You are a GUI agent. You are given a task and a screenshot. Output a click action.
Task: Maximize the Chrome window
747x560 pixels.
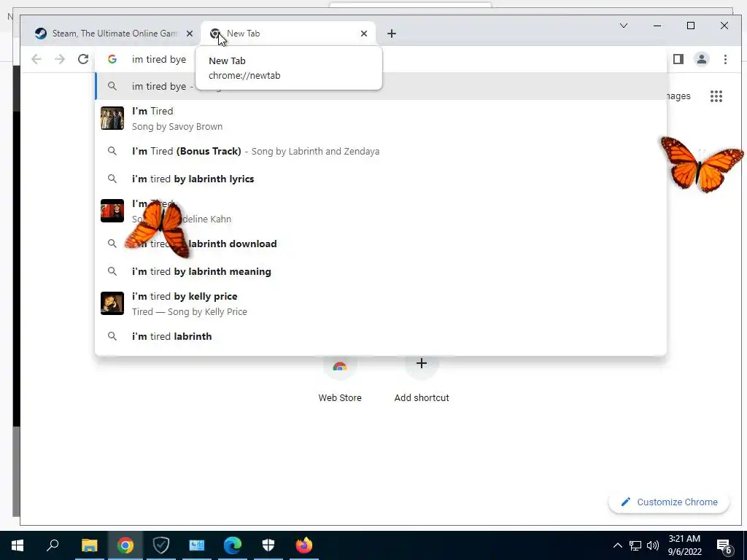click(x=691, y=26)
